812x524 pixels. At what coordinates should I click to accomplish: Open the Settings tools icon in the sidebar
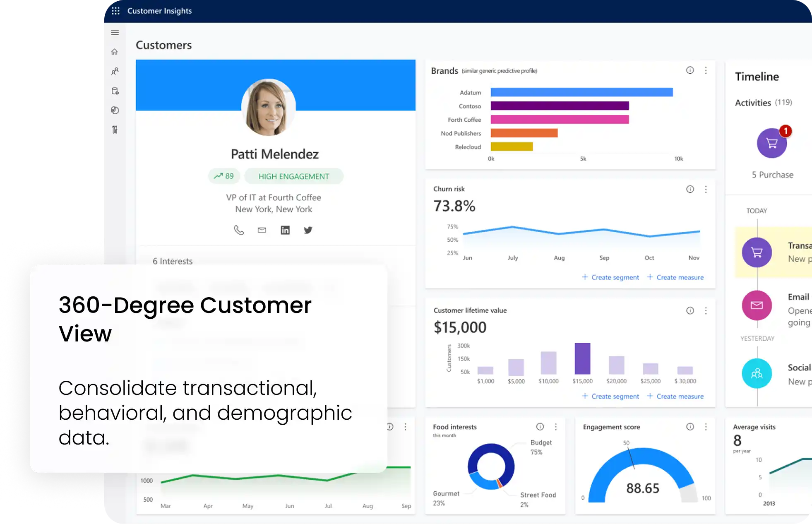pos(115,130)
